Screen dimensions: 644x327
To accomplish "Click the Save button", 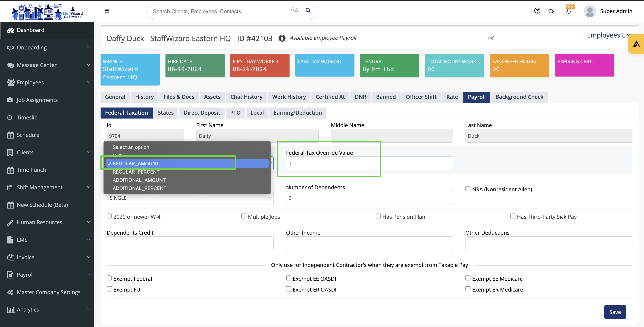I will tap(615, 312).
